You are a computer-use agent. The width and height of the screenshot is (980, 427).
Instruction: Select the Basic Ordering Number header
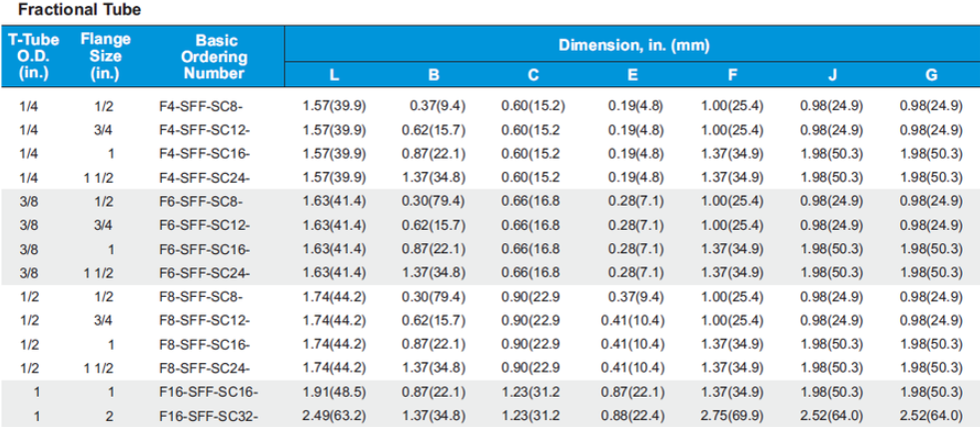click(215, 57)
